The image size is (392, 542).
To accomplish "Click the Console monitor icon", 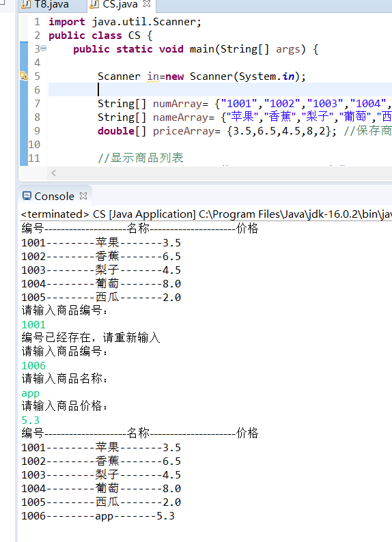I will [27, 196].
